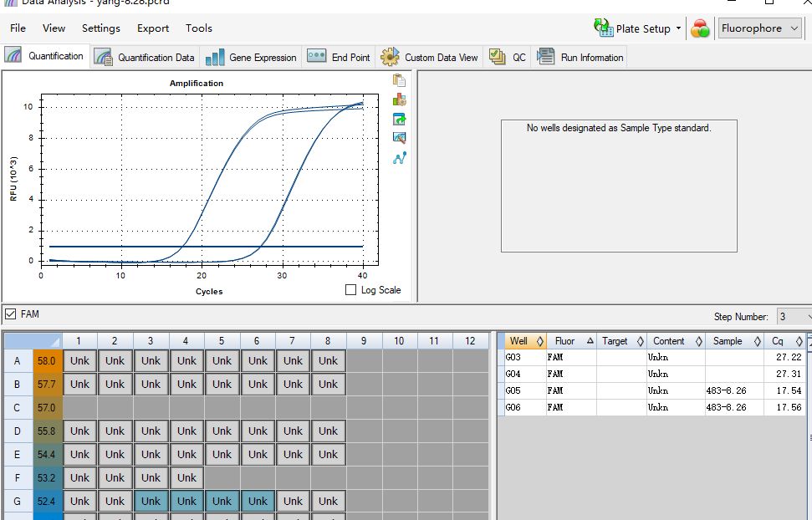Screen dimensions: 812x520
Task: Click the Quantification Data tab icon
Action: coord(103,57)
